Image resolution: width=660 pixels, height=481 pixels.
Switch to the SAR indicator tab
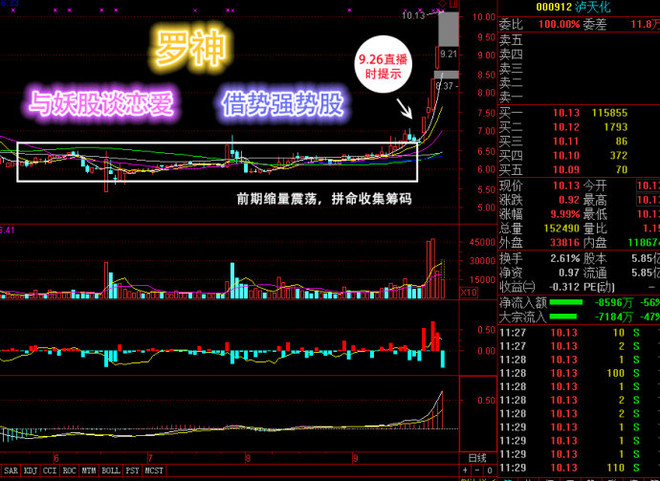11,470
